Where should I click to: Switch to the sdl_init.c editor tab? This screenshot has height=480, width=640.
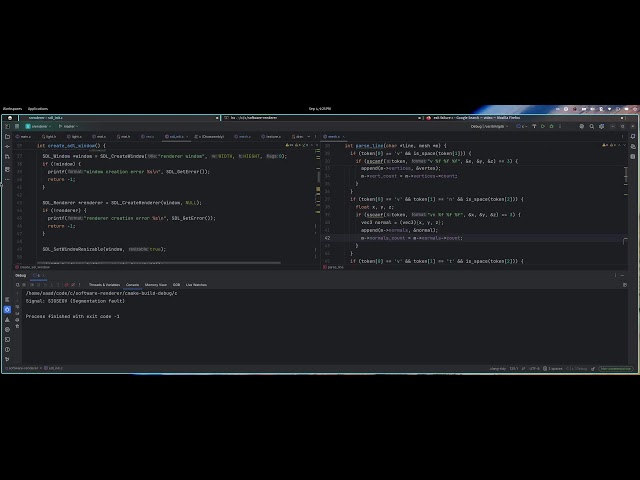176,137
